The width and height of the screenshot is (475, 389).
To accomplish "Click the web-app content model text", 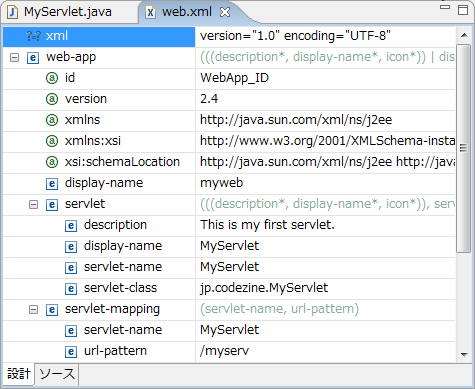I will [327, 57].
